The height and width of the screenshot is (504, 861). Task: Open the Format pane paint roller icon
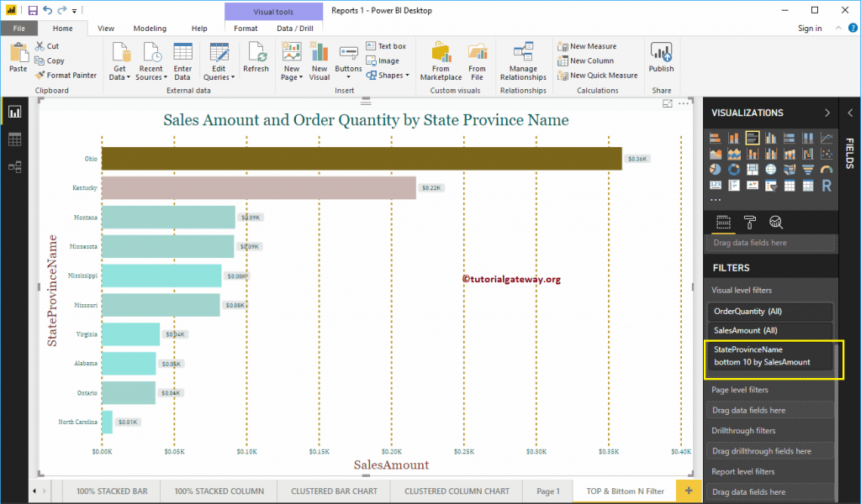tap(750, 221)
